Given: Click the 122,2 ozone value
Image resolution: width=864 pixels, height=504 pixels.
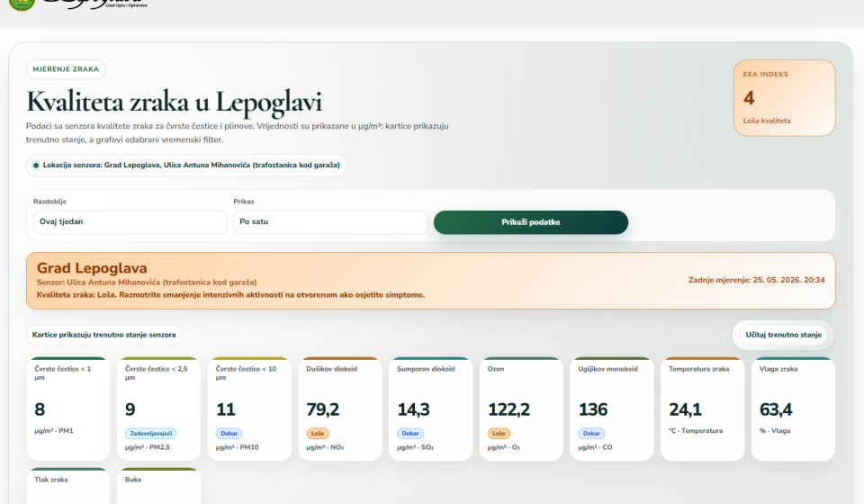Looking at the screenshot, I should pyautogui.click(x=509, y=409).
